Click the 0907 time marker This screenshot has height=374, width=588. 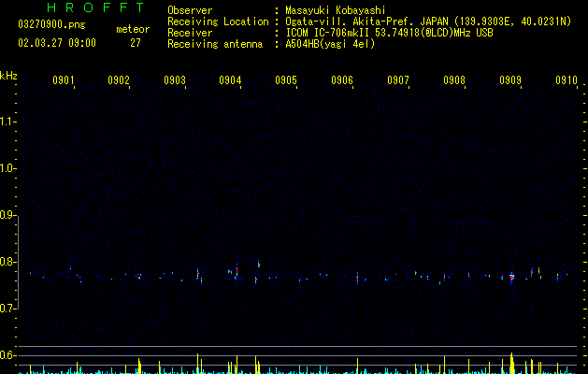(398, 80)
